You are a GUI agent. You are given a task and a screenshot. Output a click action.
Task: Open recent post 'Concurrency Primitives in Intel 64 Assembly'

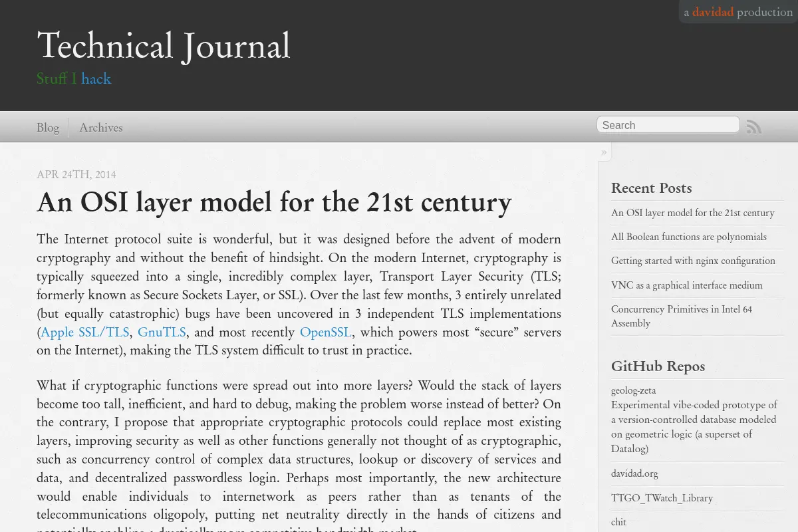click(682, 316)
